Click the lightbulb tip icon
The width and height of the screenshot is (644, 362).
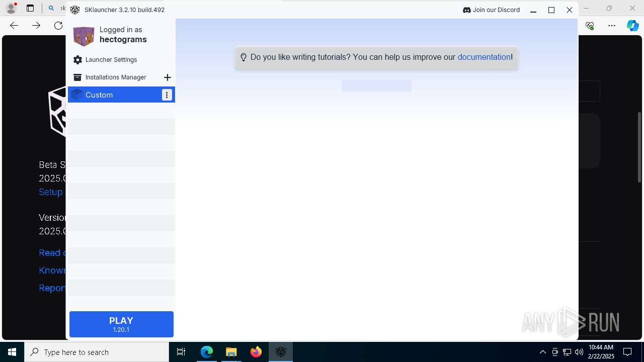pos(244,57)
